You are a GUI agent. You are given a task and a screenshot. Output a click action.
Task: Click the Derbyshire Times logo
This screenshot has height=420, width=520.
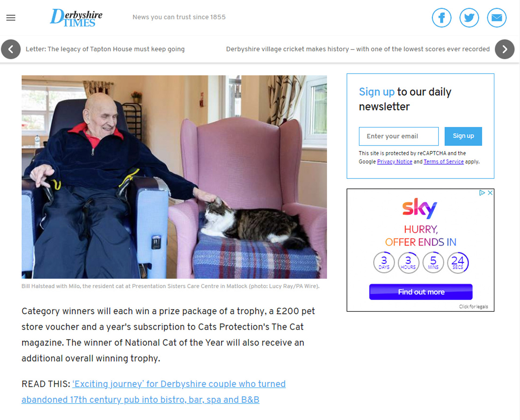click(x=76, y=18)
